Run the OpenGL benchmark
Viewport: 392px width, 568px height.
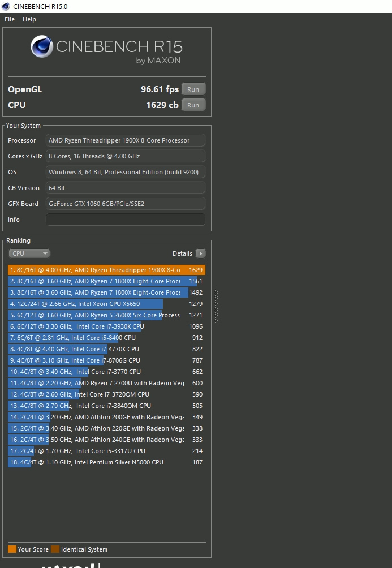pyautogui.click(x=193, y=89)
